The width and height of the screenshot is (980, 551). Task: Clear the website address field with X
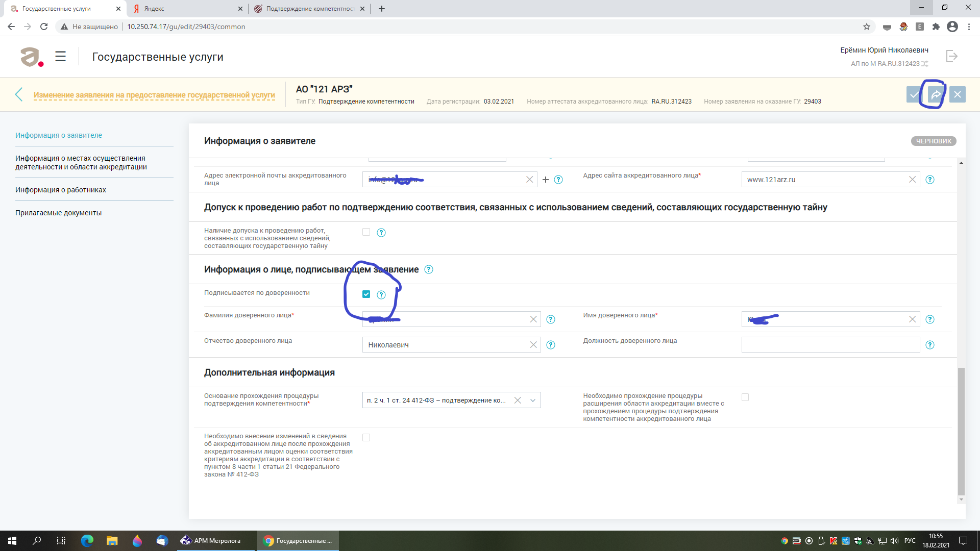coord(912,180)
